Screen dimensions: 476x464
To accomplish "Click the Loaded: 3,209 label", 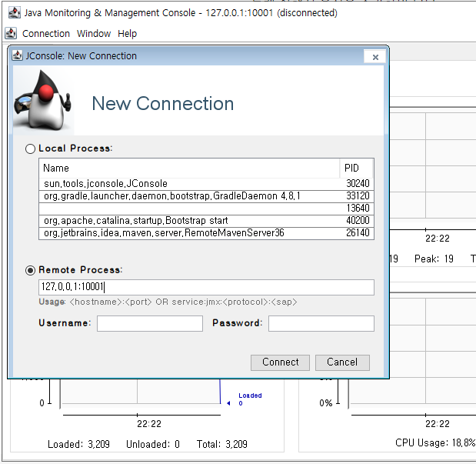I will pyautogui.click(x=78, y=444).
